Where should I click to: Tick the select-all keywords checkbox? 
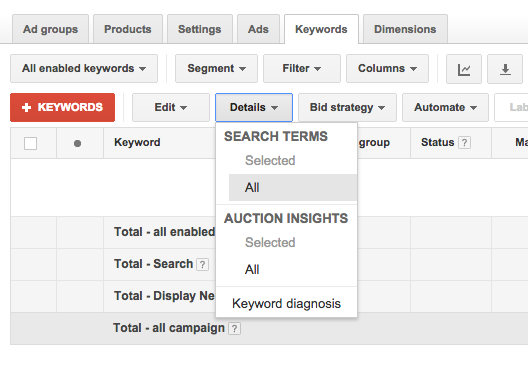(x=30, y=144)
